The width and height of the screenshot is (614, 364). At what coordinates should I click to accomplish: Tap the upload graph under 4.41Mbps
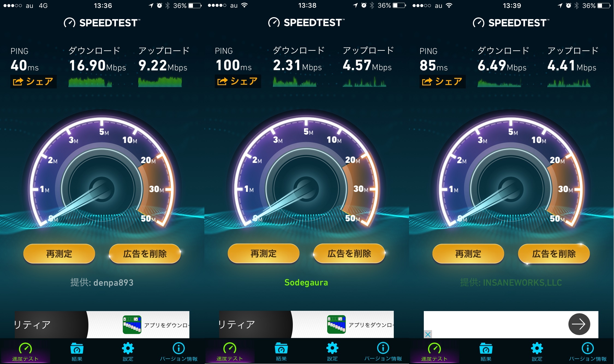coord(569,82)
